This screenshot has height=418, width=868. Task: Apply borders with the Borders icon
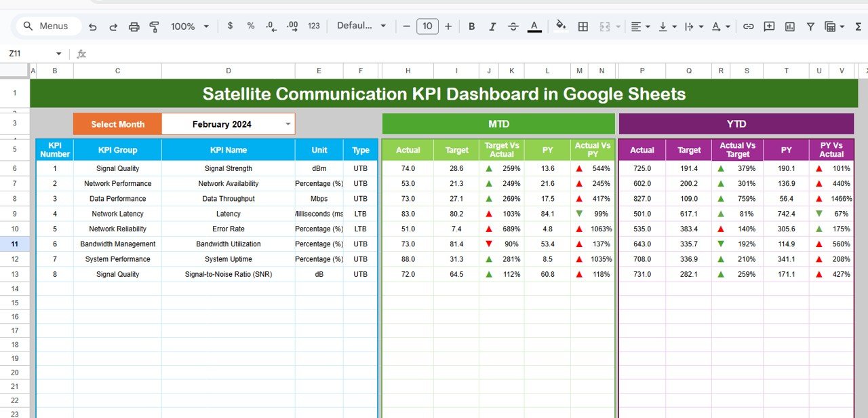(583, 26)
